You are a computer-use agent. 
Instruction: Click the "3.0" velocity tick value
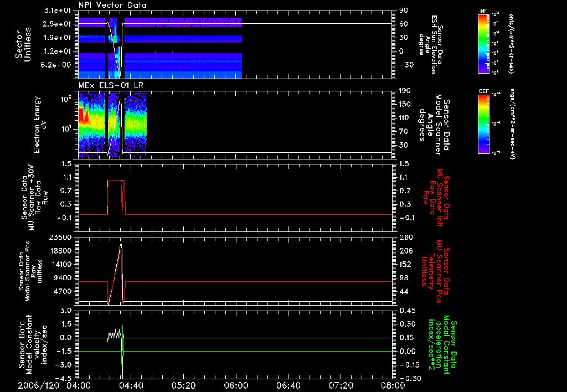point(66,311)
